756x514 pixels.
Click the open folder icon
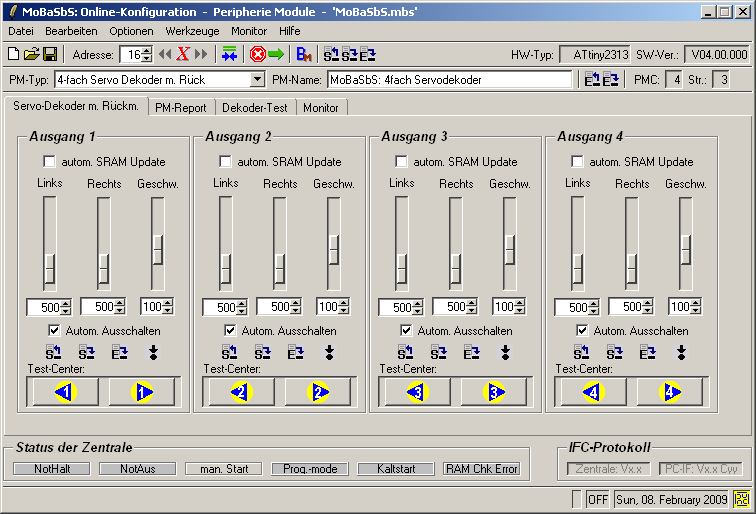pos(31,54)
